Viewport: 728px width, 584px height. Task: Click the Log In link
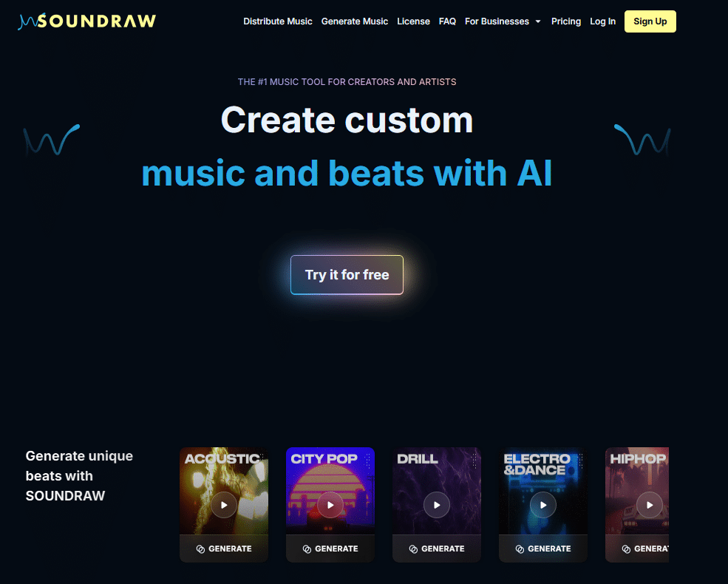[x=602, y=21]
